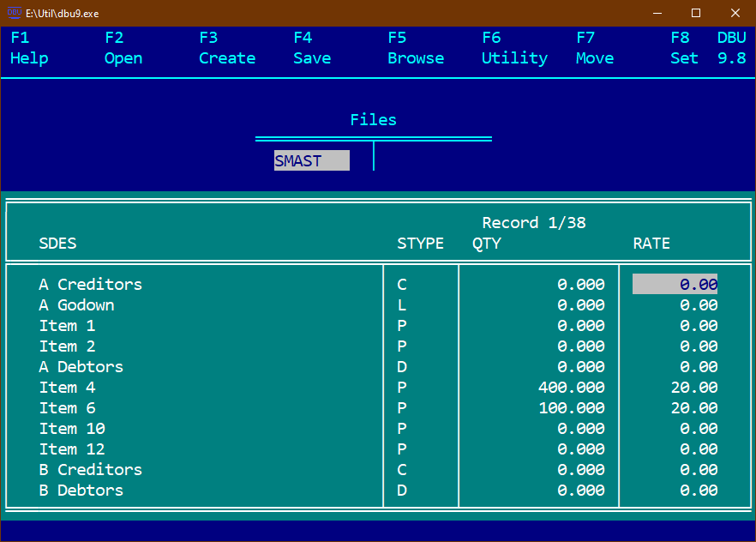Select the Item 6 rate value 20.00
The width and height of the screenshot is (756, 542).
click(694, 408)
